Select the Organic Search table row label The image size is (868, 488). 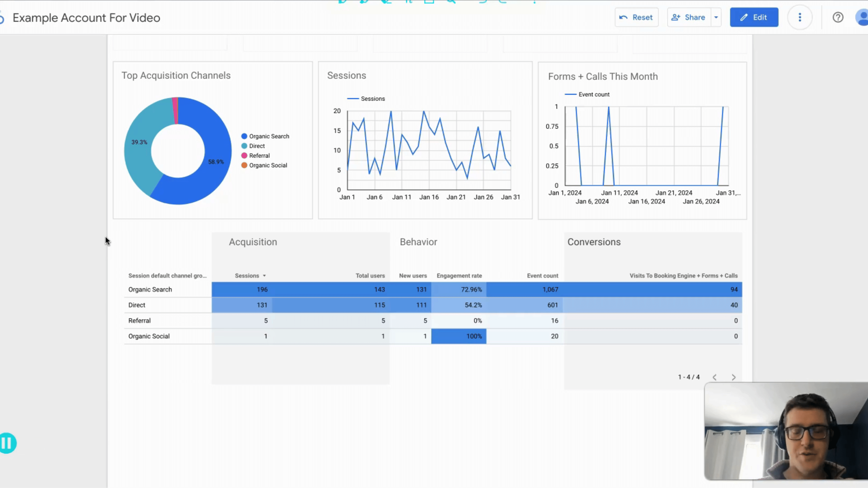(x=150, y=290)
